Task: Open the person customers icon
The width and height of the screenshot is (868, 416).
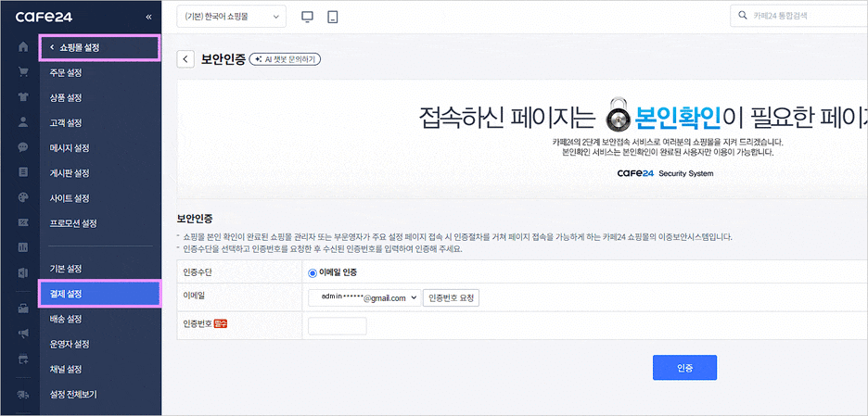Action: [23, 122]
